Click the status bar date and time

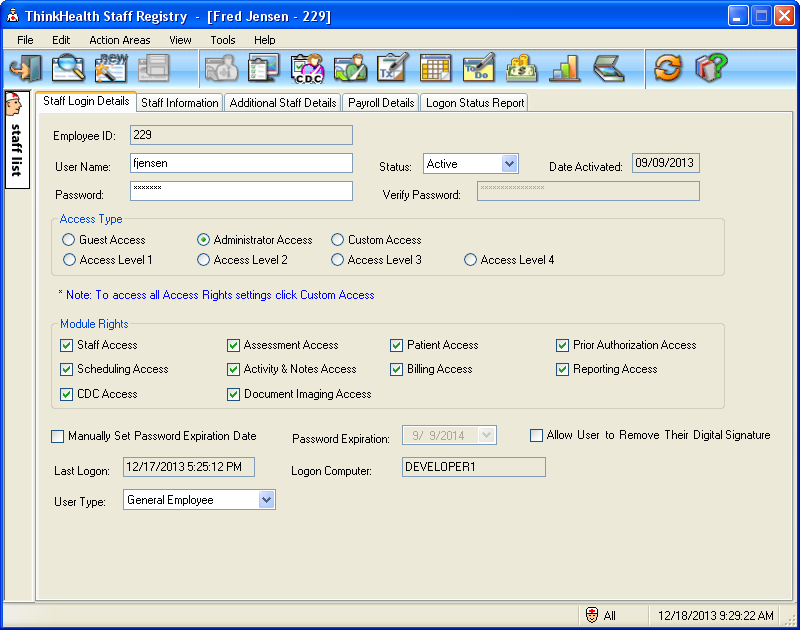click(716, 616)
